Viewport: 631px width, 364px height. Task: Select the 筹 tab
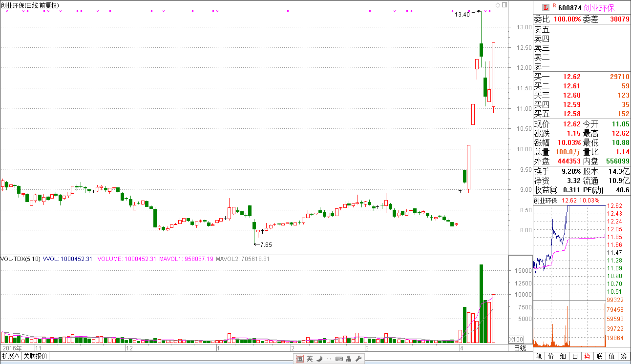click(x=624, y=356)
